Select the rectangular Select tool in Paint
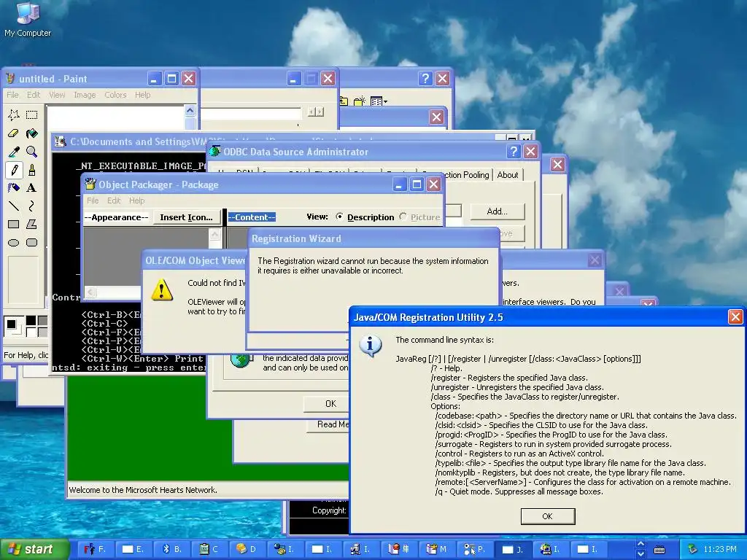This screenshot has height=560, width=747. pyautogui.click(x=32, y=114)
